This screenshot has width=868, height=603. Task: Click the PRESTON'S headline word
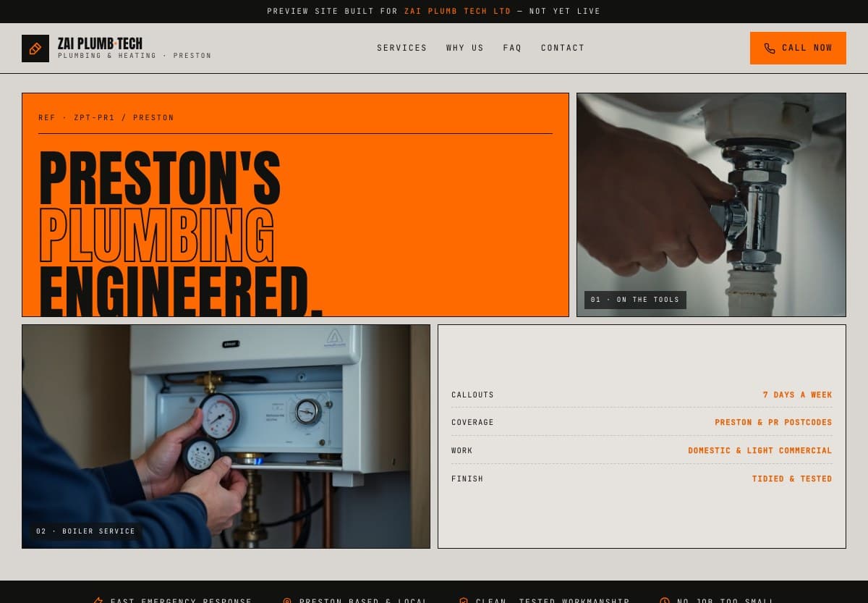pos(159,177)
